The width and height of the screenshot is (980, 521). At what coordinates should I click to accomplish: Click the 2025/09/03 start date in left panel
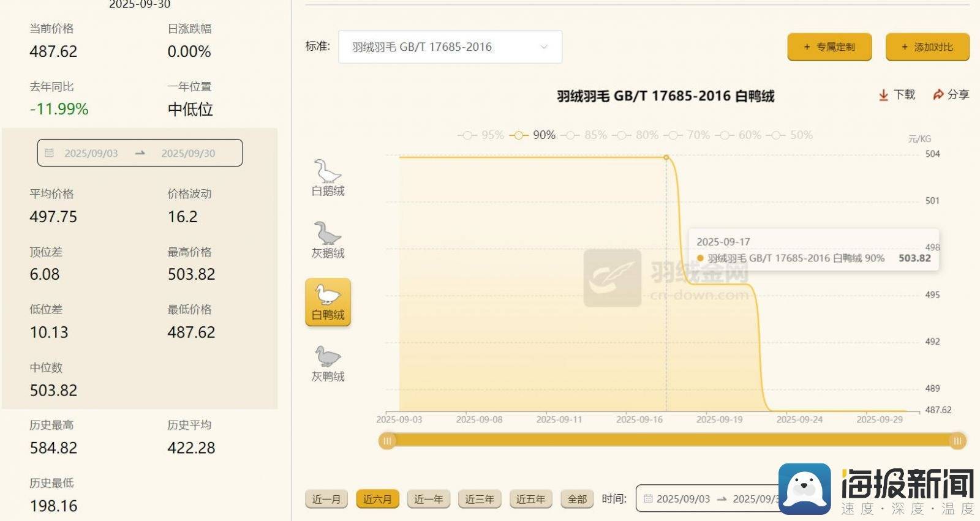coord(91,153)
